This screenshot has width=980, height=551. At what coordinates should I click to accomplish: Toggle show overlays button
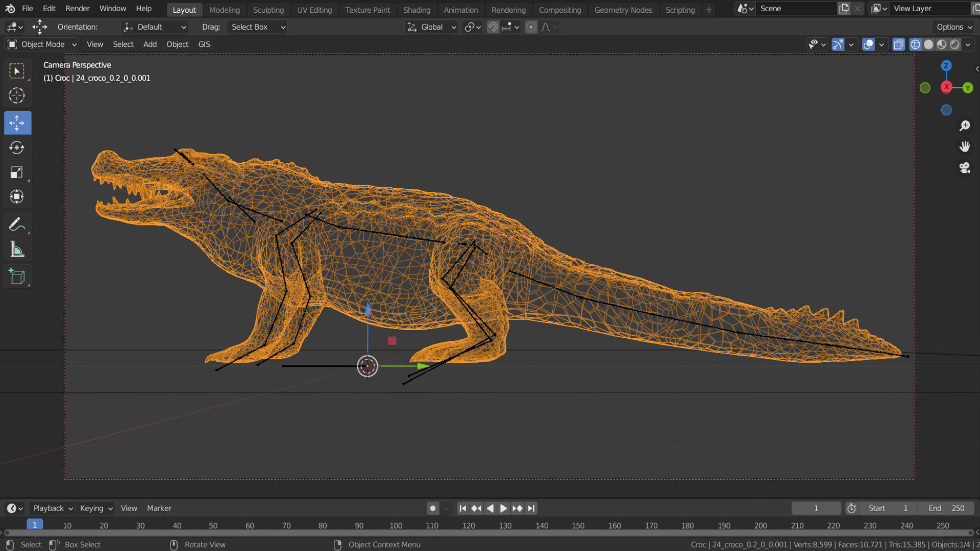[868, 44]
